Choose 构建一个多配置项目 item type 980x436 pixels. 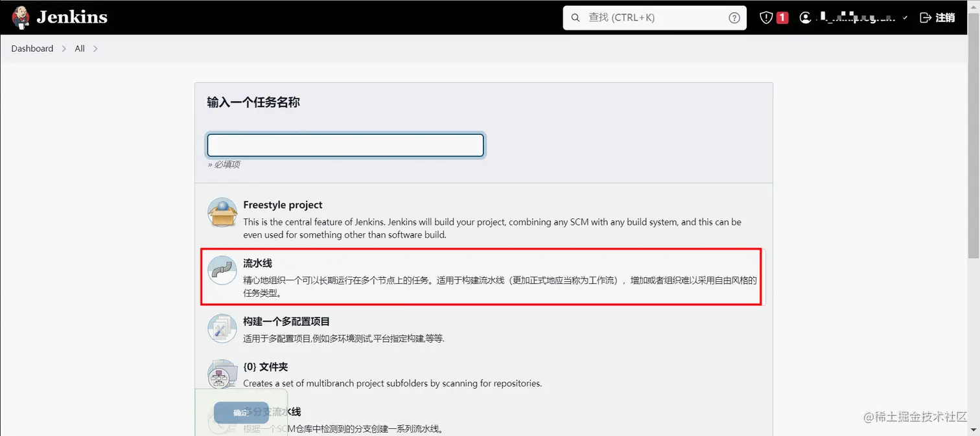pyautogui.click(x=484, y=329)
